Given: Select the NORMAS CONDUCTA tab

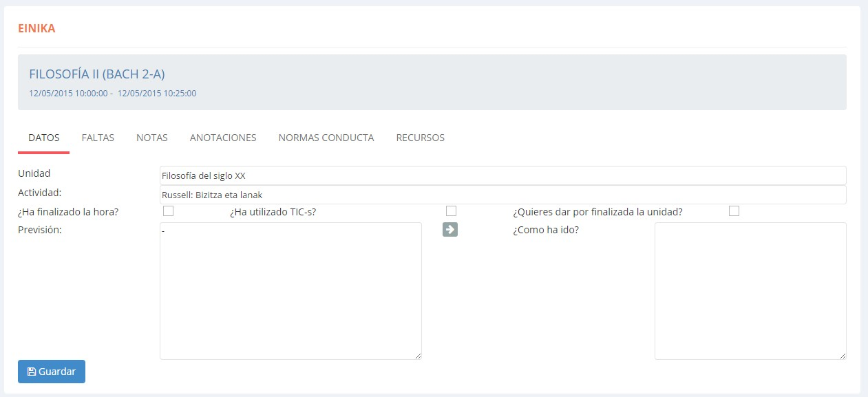Looking at the screenshot, I should tap(326, 138).
